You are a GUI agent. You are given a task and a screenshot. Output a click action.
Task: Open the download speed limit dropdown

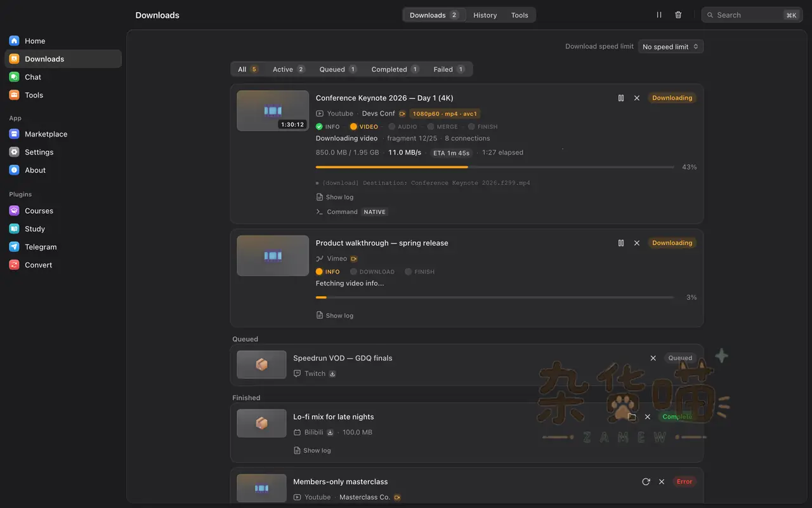(671, 46)
